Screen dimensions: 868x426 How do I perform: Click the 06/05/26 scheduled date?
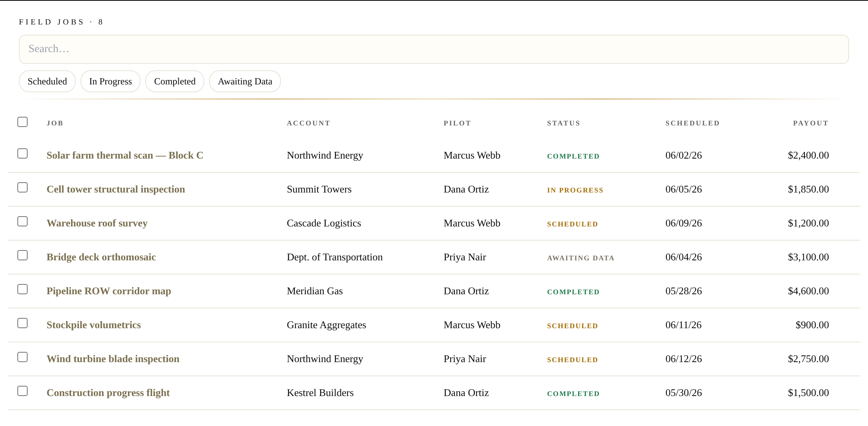pos(684,189)
